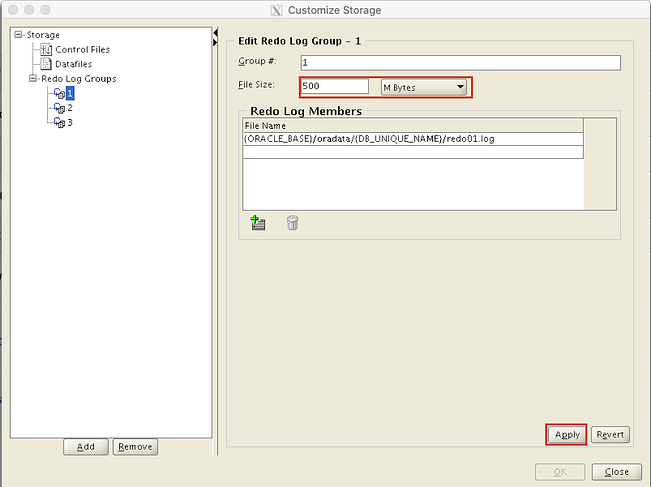Select redo log group 1

coord(70,93)
